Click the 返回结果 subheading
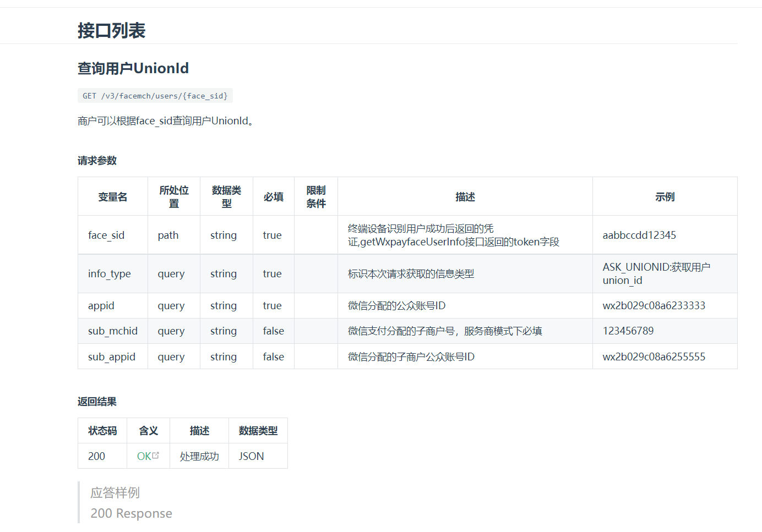This screenshot has height=532, width=762. (97, 402)
